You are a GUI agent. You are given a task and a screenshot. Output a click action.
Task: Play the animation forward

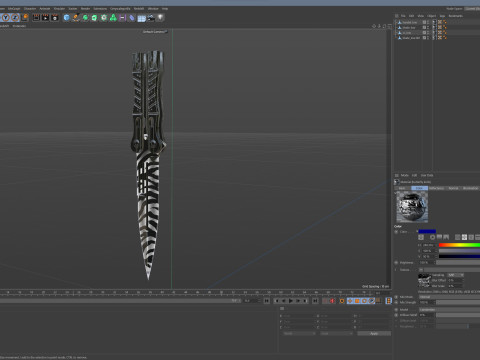point(291,301)
